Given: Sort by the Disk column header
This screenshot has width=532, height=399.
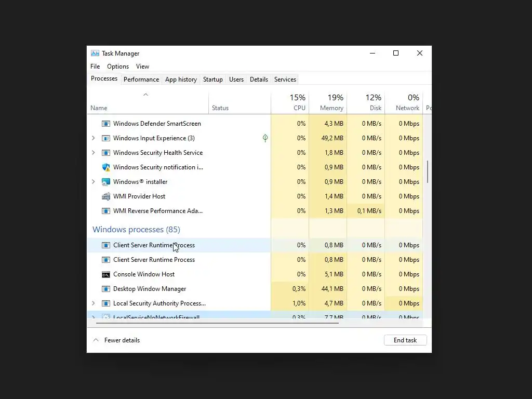Looking at the screenshot, I should tap(366, 102).
